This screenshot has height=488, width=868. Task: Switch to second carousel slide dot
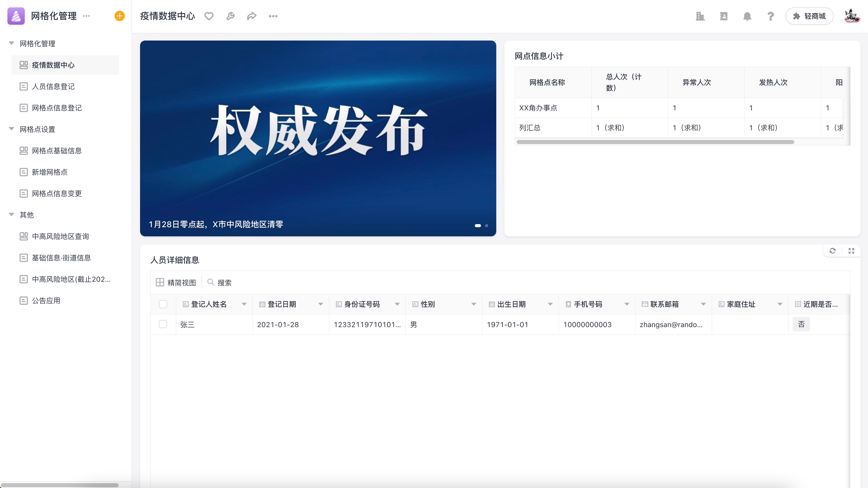(486, 225)
